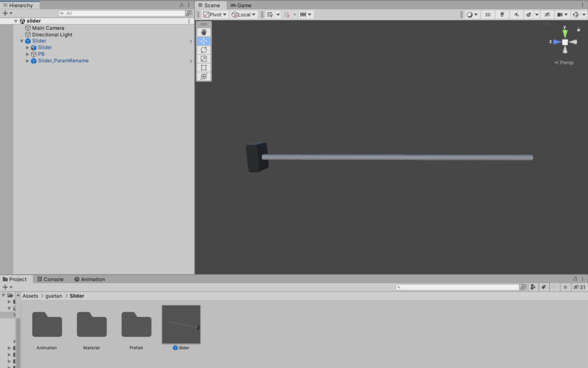Click the scene camera settings icon

(x=560, y=14)
